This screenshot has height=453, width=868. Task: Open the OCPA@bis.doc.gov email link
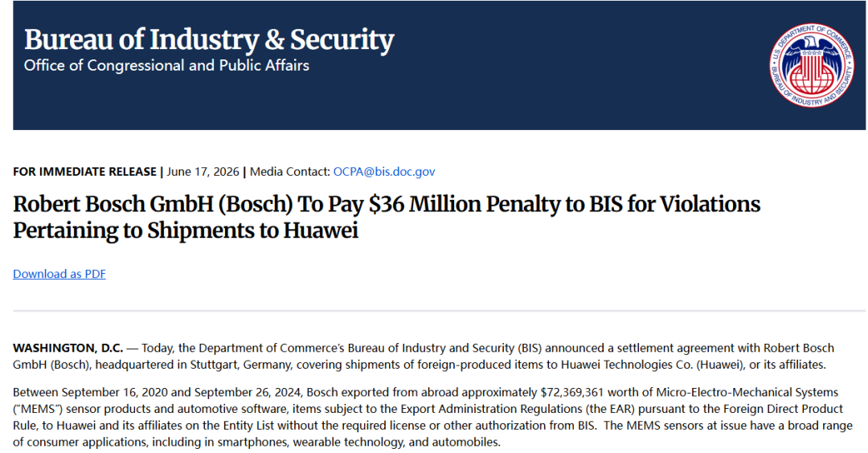tap(383, 171)
